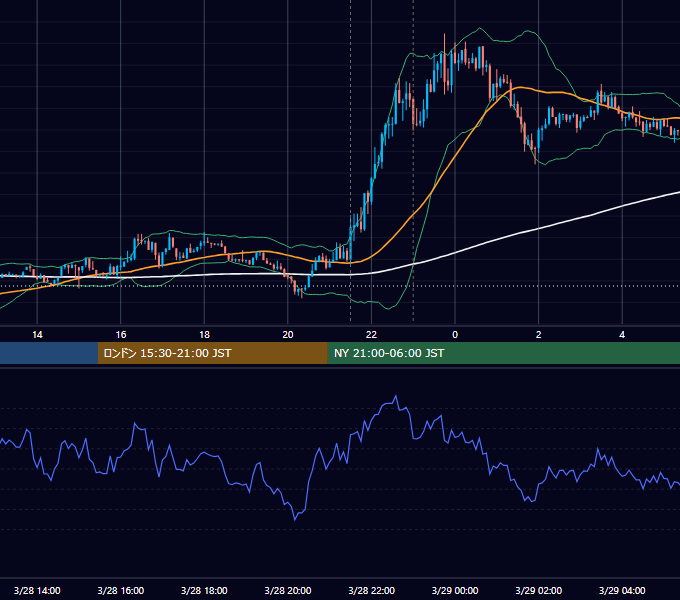Click the London session bar labeled 15:30-21:00 JST
The height and width of the screenshot is (600, 680).
(212, 353)
